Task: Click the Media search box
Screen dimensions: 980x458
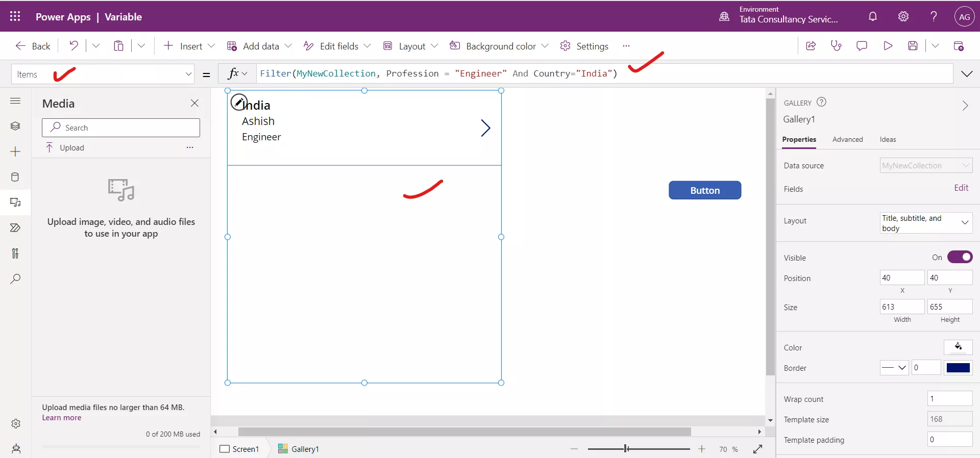Action: point(121,128)
